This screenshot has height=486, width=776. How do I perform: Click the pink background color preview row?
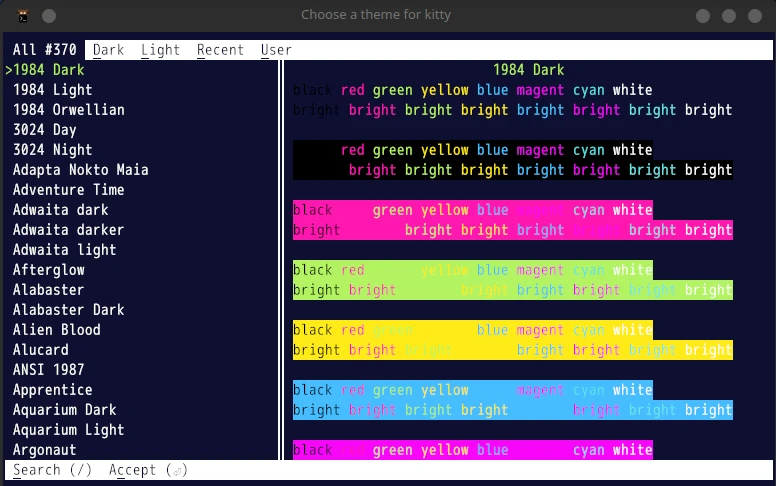click(x=512, y=220)
